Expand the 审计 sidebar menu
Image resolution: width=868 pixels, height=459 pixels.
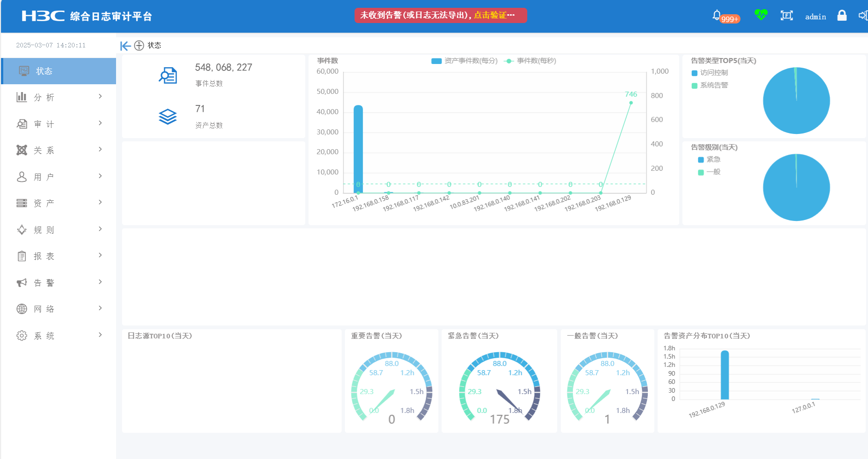coord(58,124)
